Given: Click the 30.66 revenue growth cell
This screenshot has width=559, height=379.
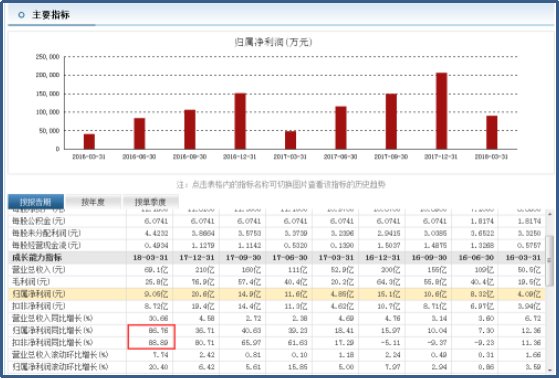Looking at the screenshot, I should coord(158,318).
